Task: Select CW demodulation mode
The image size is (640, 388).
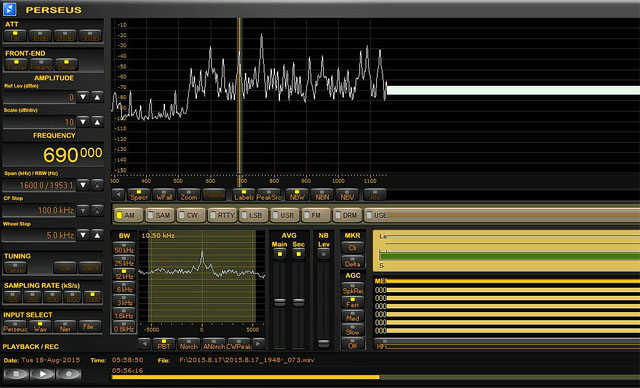Action: click(x=191, y=215)
